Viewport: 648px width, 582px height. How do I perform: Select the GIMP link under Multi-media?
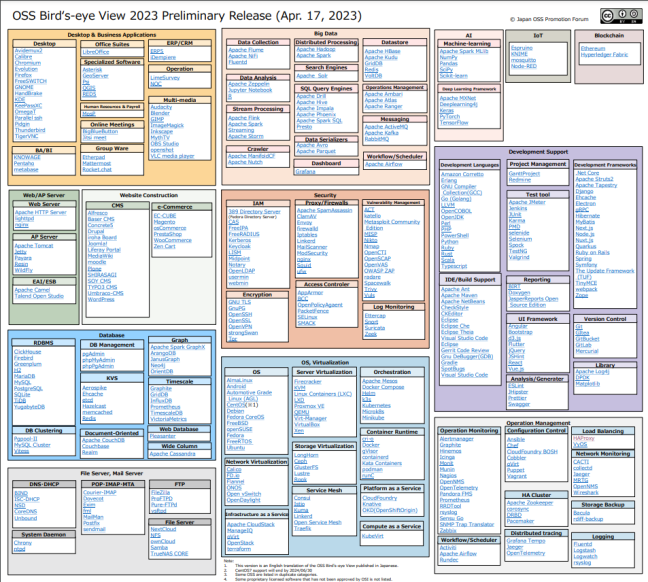point(155,119)
